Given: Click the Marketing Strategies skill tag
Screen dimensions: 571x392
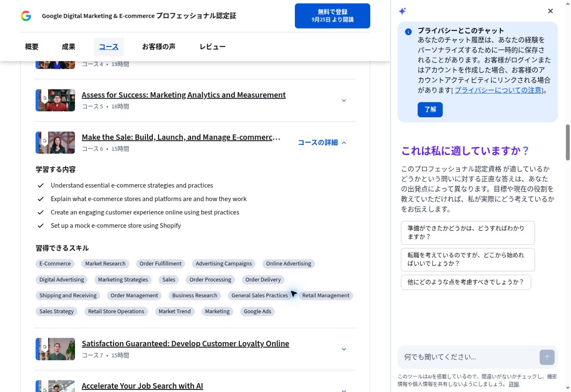Looking at the screenshot, I should coord(123,280).
